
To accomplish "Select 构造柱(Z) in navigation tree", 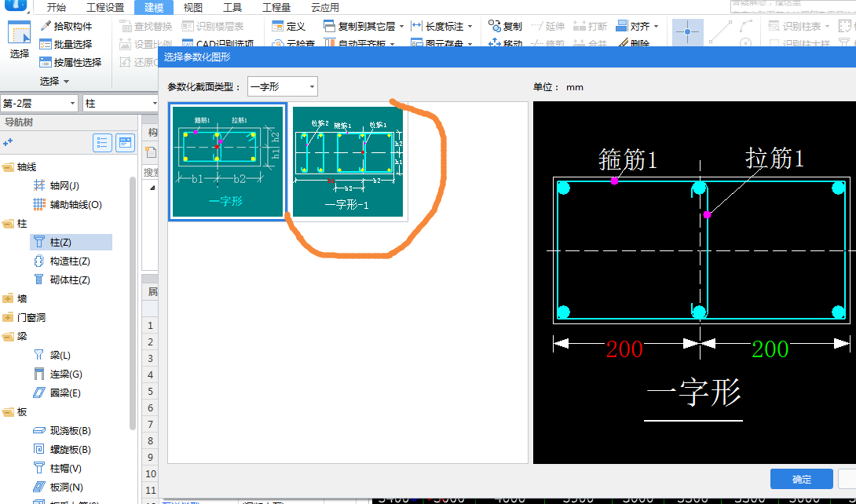I will click(62, 261).
